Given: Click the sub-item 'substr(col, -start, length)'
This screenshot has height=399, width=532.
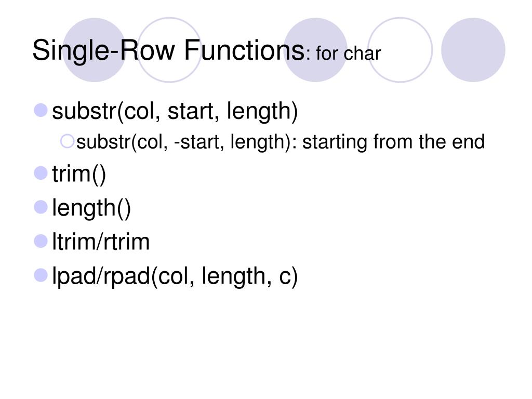Looking at the screenshot, I should click(184, 142).
